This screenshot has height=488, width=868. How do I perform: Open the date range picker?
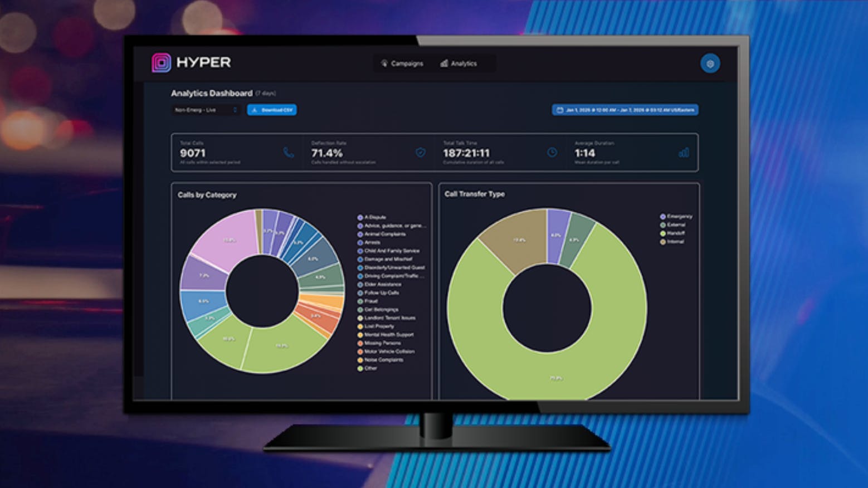pyautogui.click(x=625, y=110)
